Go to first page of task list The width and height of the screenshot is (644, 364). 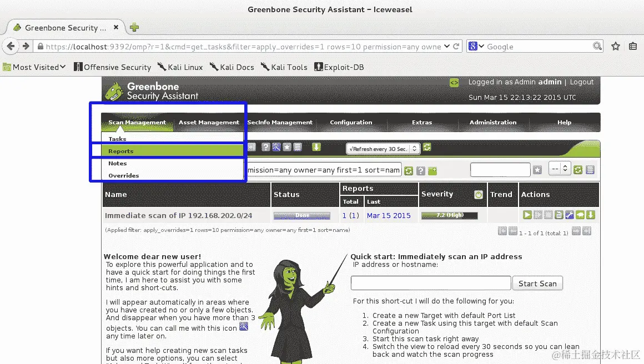tap(502, 231)
